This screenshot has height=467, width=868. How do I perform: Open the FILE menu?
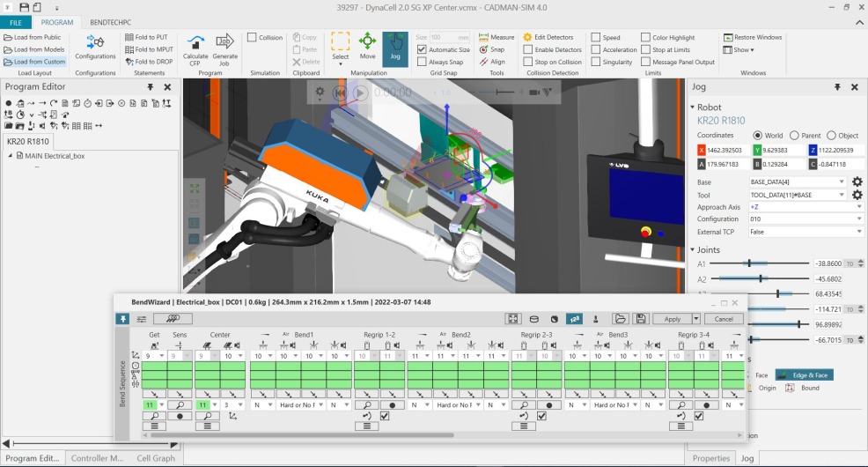[x=16, y=23]
